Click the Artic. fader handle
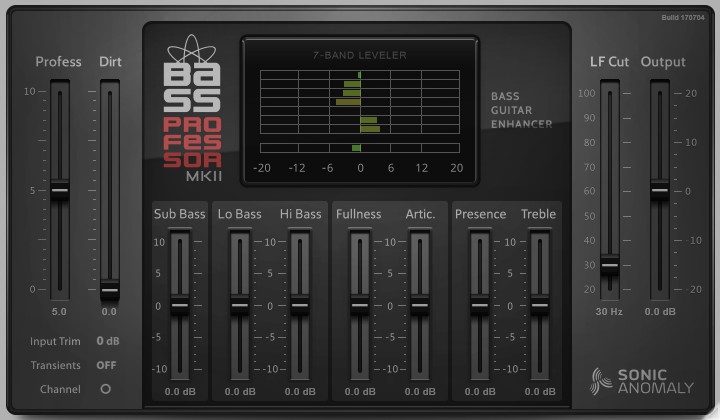This screenshot has width=720, height=420. coord(420,306)
